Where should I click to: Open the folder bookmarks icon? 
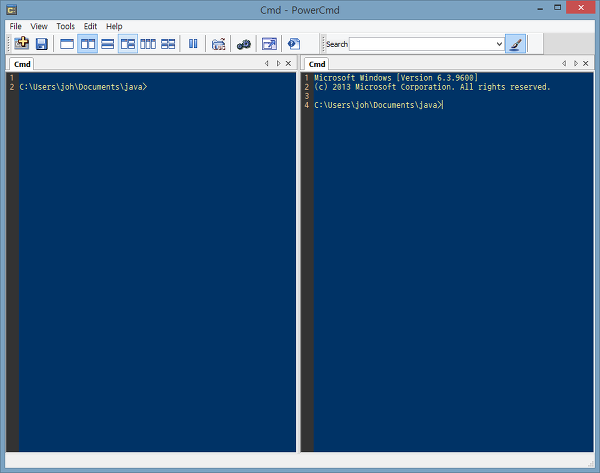tap(218, 44)
